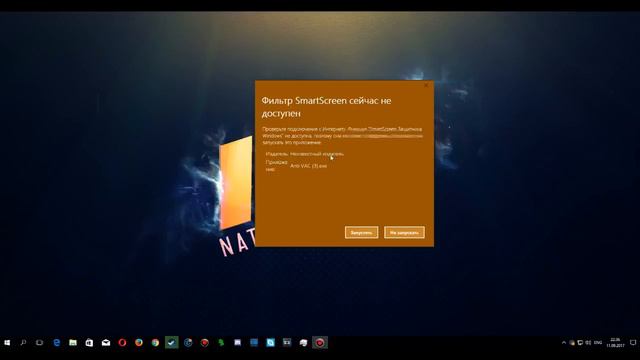Open the Windows Start menu
Screen dimensions: 640x360
[7, 343]
